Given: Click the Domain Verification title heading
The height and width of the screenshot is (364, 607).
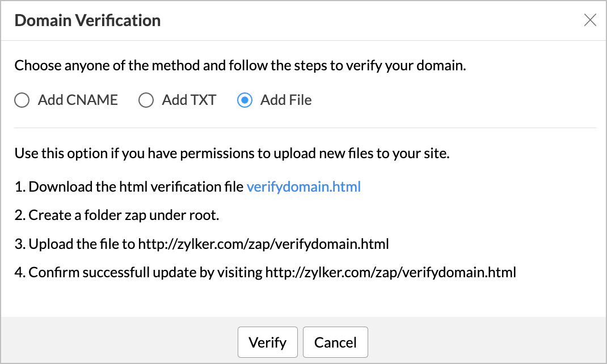Looking at the screenshot, I should click(x=87, y=21).
